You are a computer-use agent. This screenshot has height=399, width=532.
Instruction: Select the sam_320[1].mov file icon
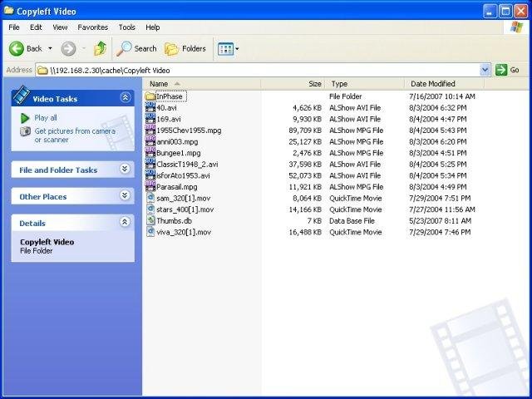point(150,198)
